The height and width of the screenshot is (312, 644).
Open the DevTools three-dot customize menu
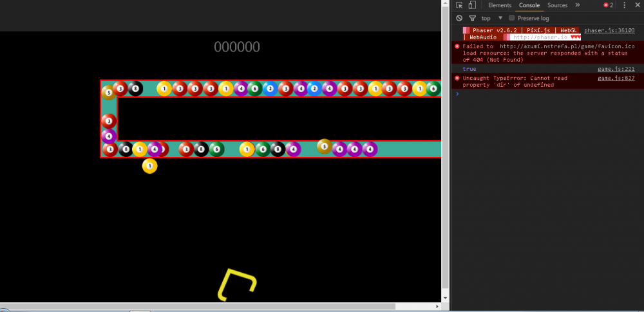(625, 5)
